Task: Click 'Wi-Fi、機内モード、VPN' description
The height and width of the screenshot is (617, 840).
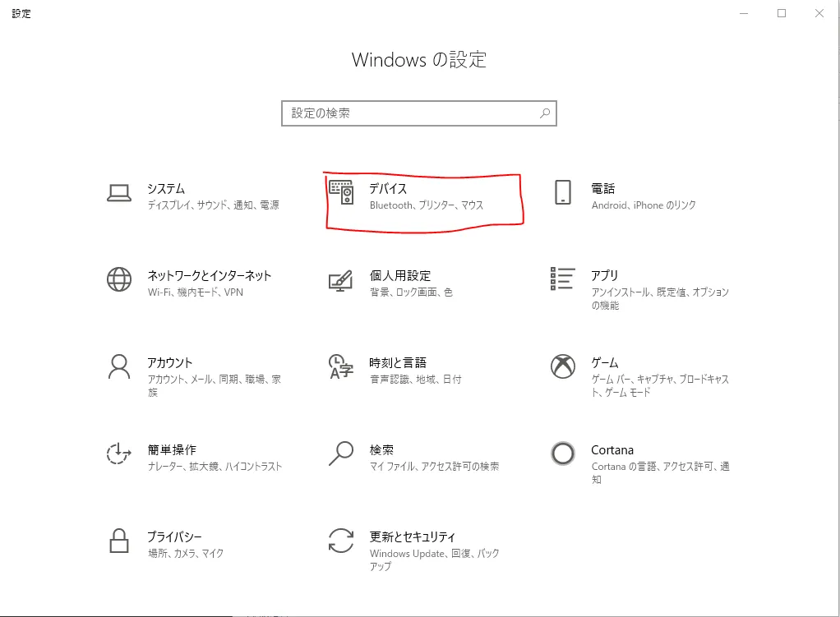Action: (x=196, y=292)
